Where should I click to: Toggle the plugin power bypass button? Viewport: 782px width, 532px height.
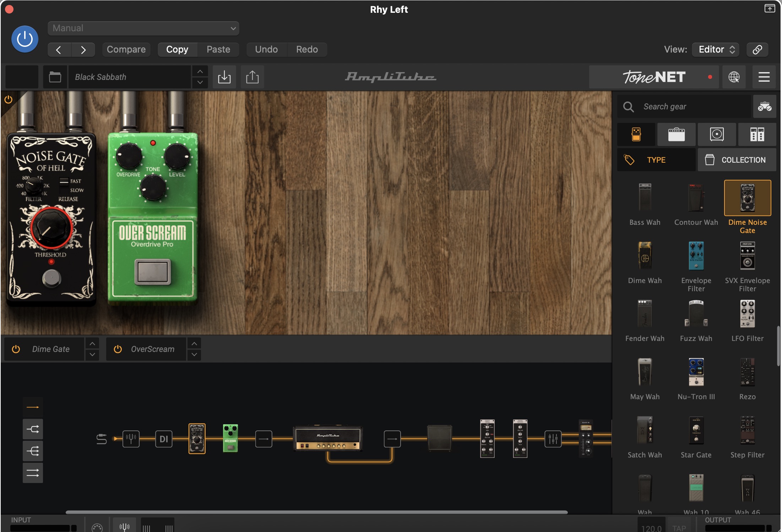(x=25, y=39)
